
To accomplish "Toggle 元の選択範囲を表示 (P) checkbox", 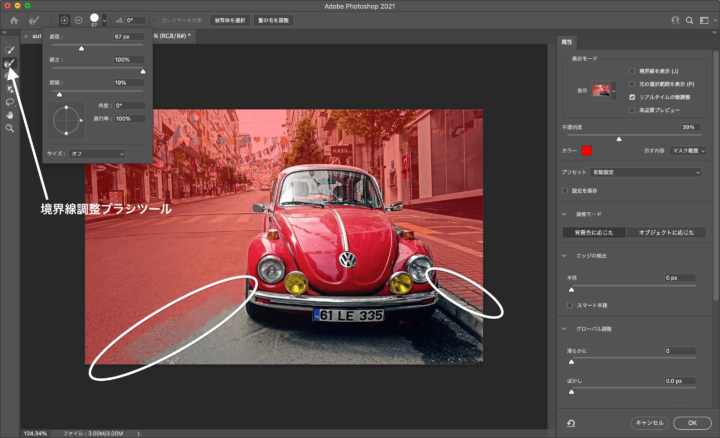I will coord(632,84).
